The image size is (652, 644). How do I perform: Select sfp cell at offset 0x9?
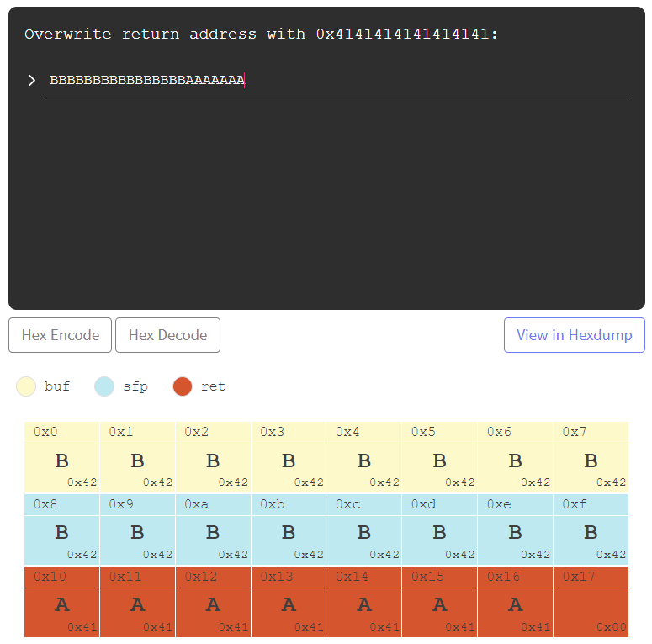click(x=137, y=530)
